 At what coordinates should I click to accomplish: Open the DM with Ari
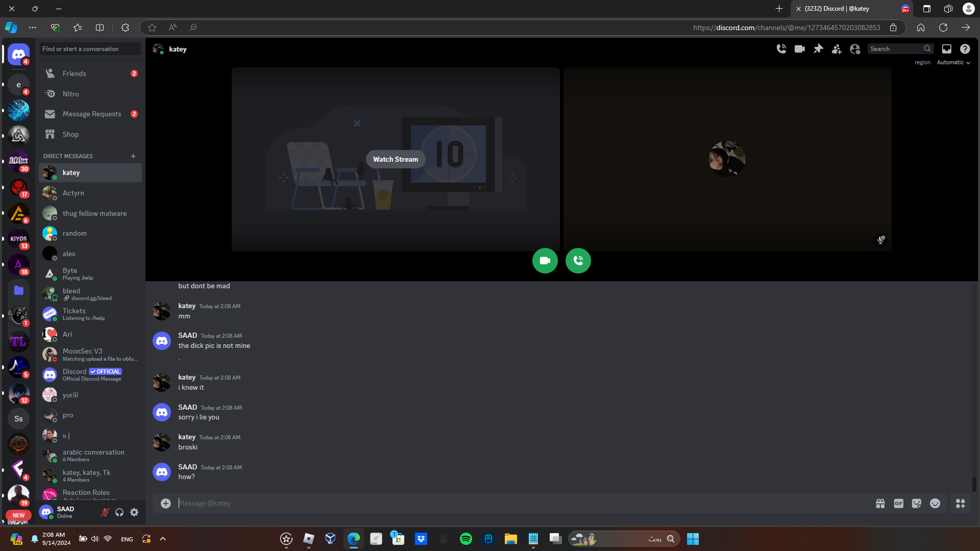[90, 334]
